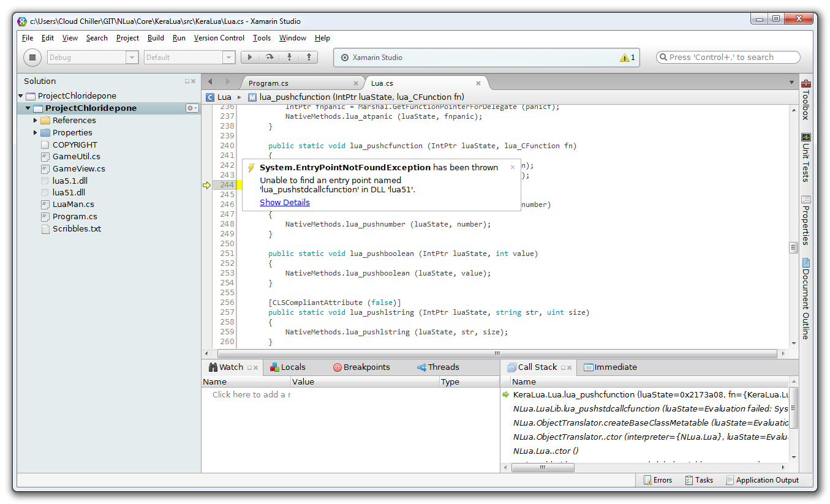The height and width of the screenshot is (504, 830).
Task: Select GameView.cs in the solution tree
Action: point(78,168)
